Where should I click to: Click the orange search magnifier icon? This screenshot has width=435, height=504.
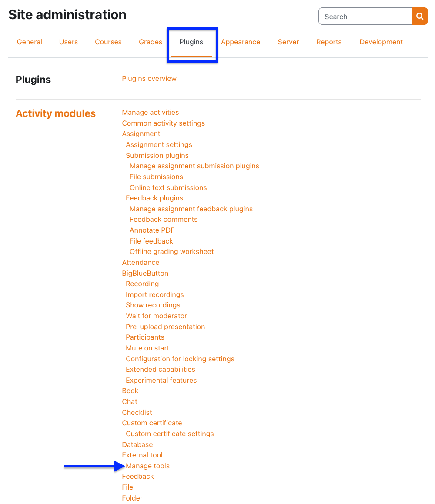420,17
